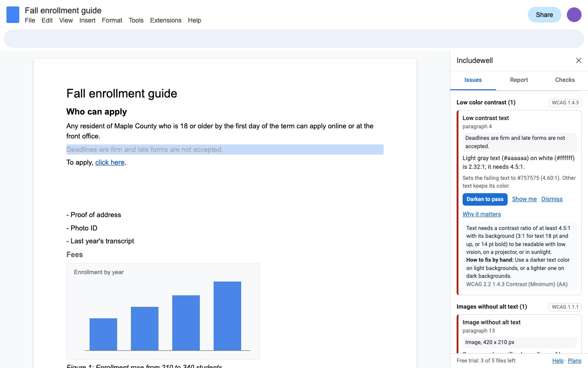
Task: Open the Edit menu
Action: [47, 20]
